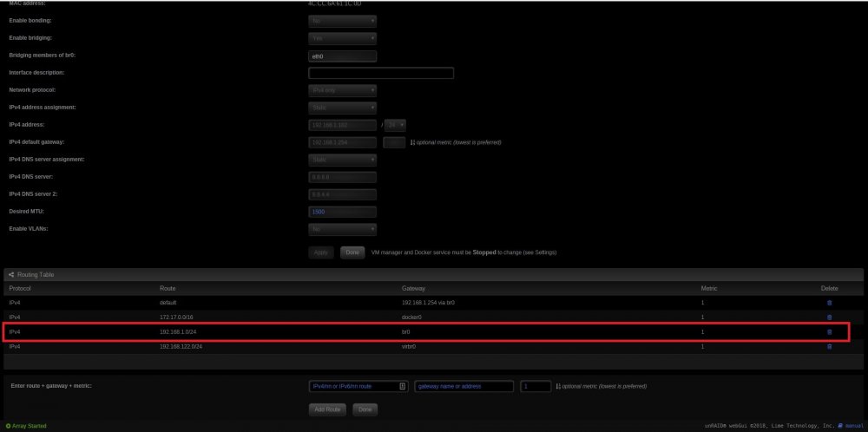Delete the 192.168.1.0/24 br0 route
Image resolution: width=868 pixels, height=432 pixels.
(829, 332)
